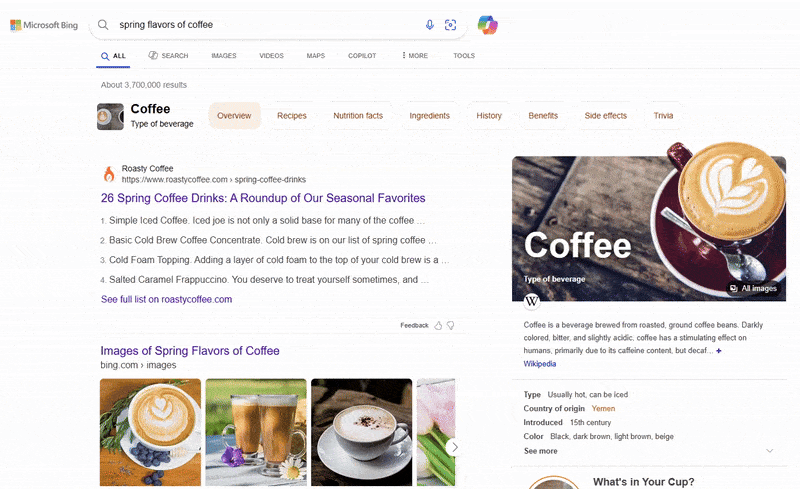
Task: Open latte with blueberries image thumbnail
Action: click(151, 432)
